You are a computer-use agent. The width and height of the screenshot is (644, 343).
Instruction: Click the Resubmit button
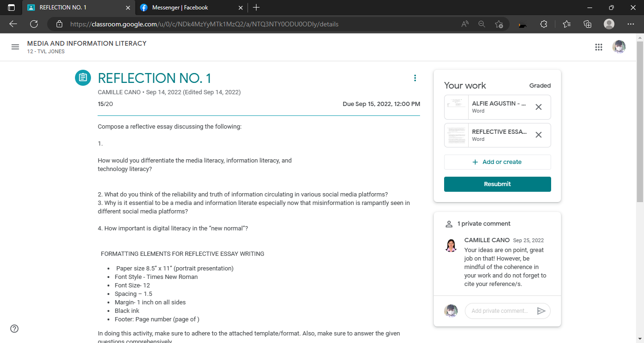coord(497,184)
